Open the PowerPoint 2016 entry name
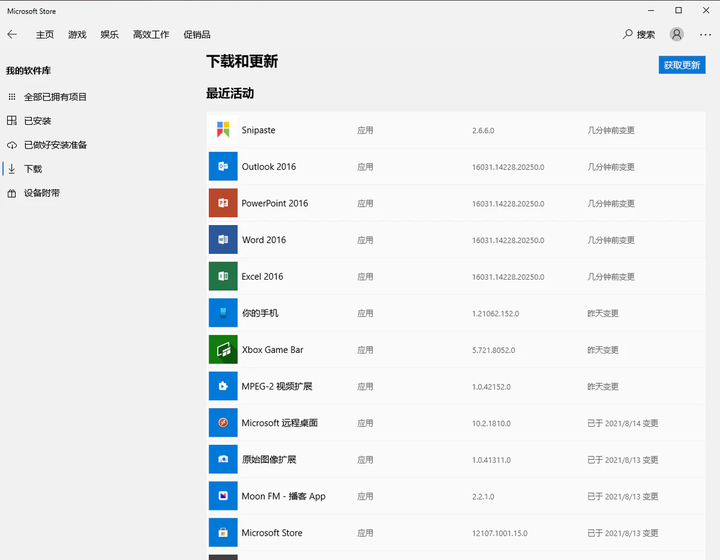 click(x=275, y=203)
